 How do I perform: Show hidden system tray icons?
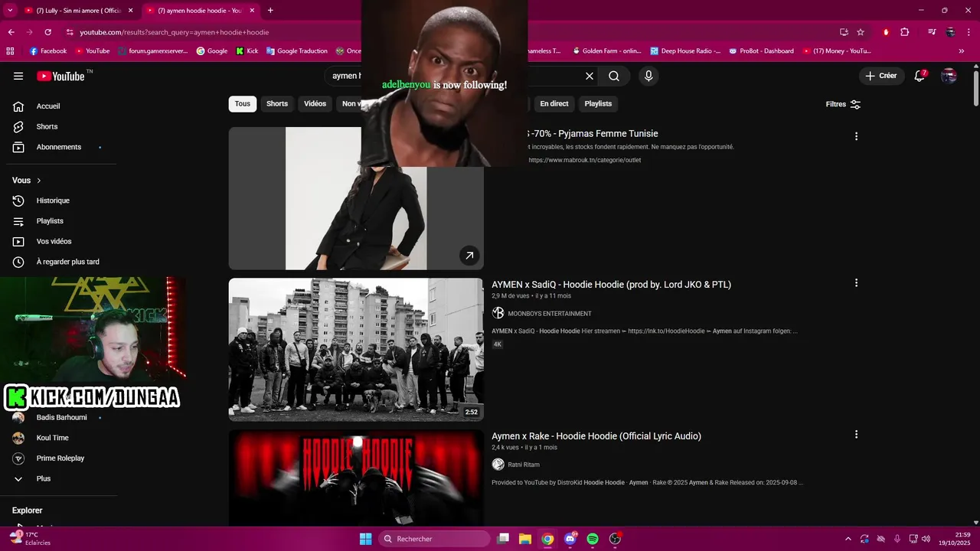848,539
